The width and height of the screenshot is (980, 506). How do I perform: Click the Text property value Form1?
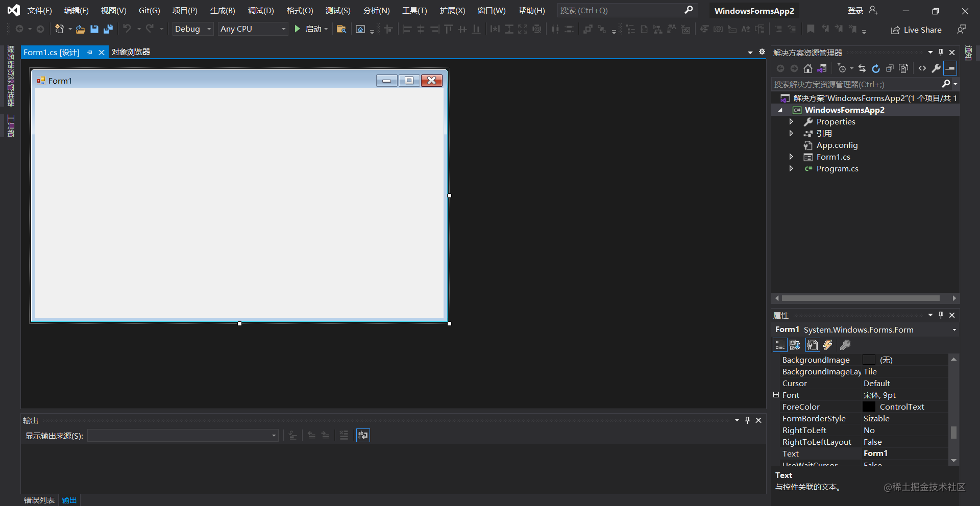pyautogui.click(x=875, y=453)
